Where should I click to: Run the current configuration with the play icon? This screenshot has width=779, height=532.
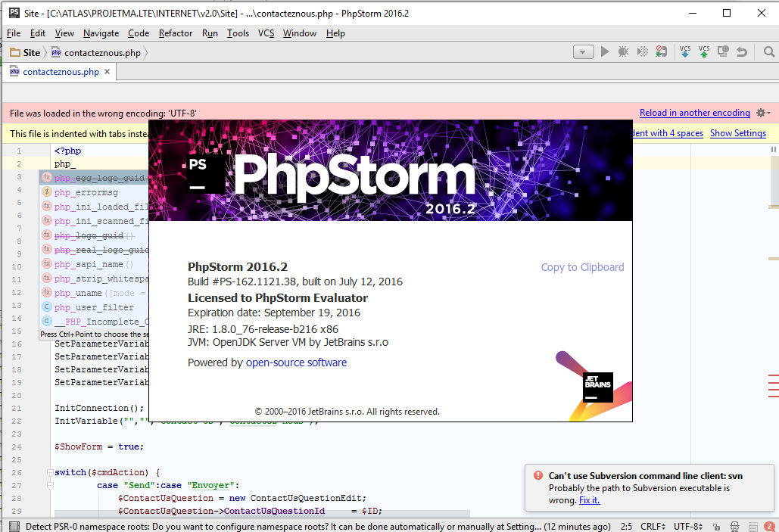[604, 51]
